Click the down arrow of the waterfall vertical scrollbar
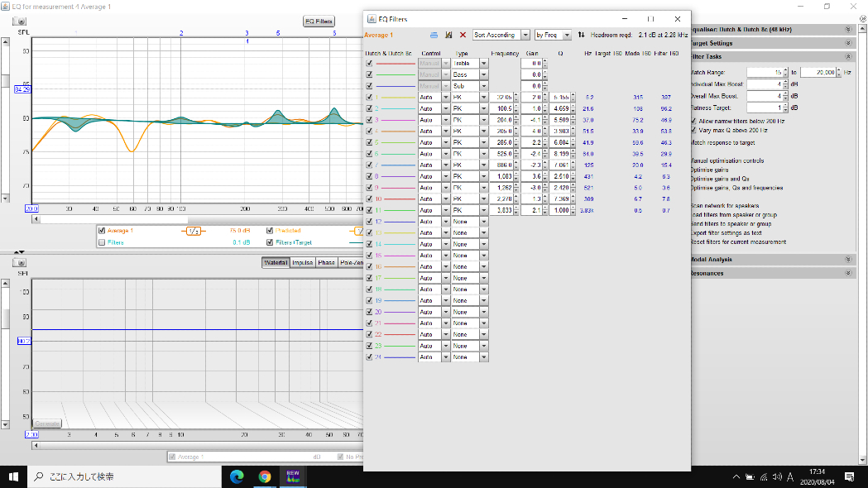This screenshot has height=488, width=868. coord(6,425)
